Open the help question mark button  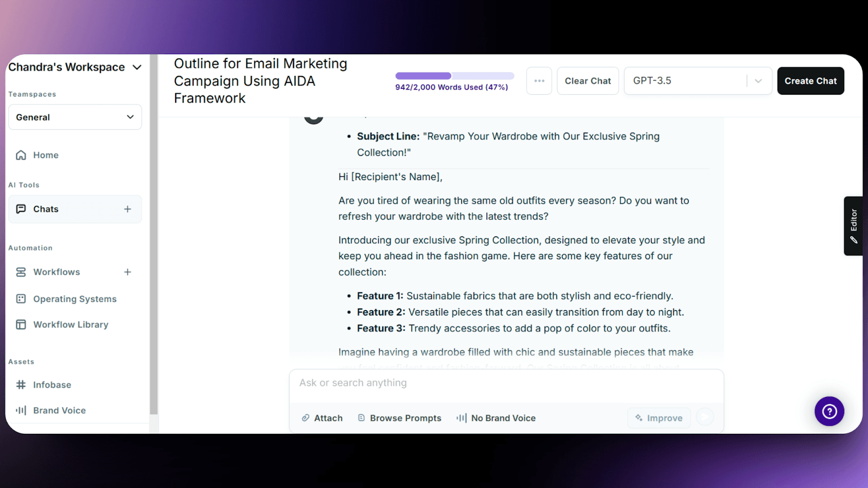point(829,412)
